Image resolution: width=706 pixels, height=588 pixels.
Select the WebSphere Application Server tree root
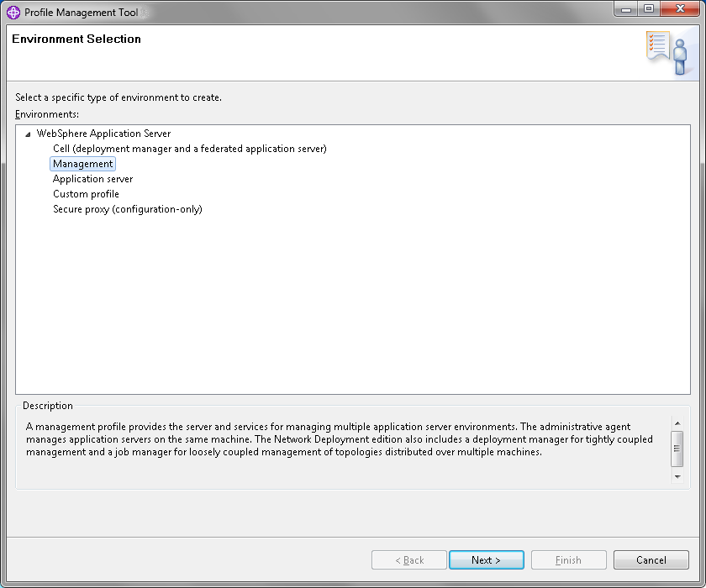[103, 134]
